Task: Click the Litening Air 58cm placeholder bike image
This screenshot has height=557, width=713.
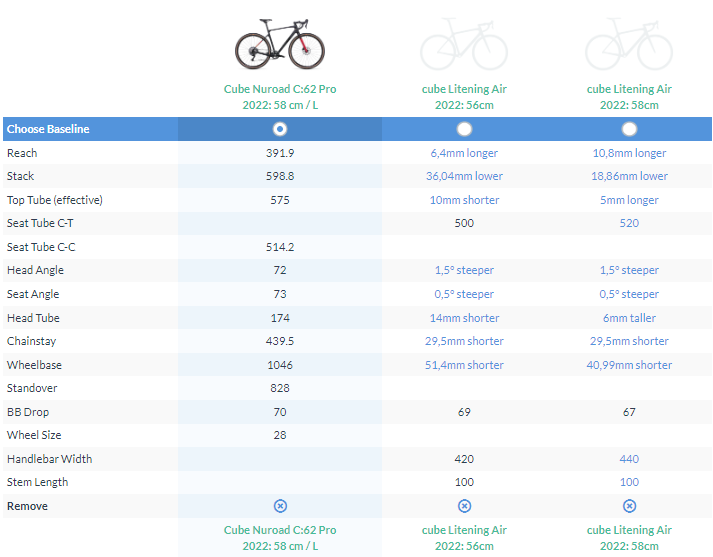Action: 629,44
